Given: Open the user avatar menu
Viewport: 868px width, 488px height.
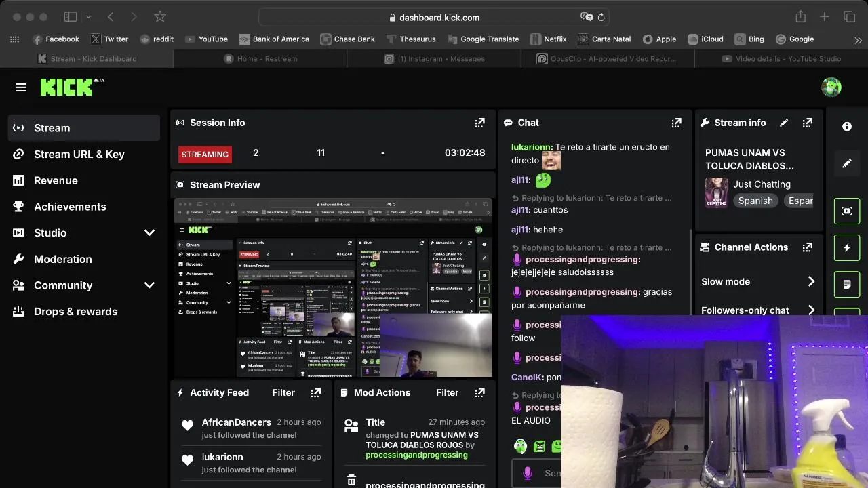Looking at the screenshot, I should coord(831,87).
